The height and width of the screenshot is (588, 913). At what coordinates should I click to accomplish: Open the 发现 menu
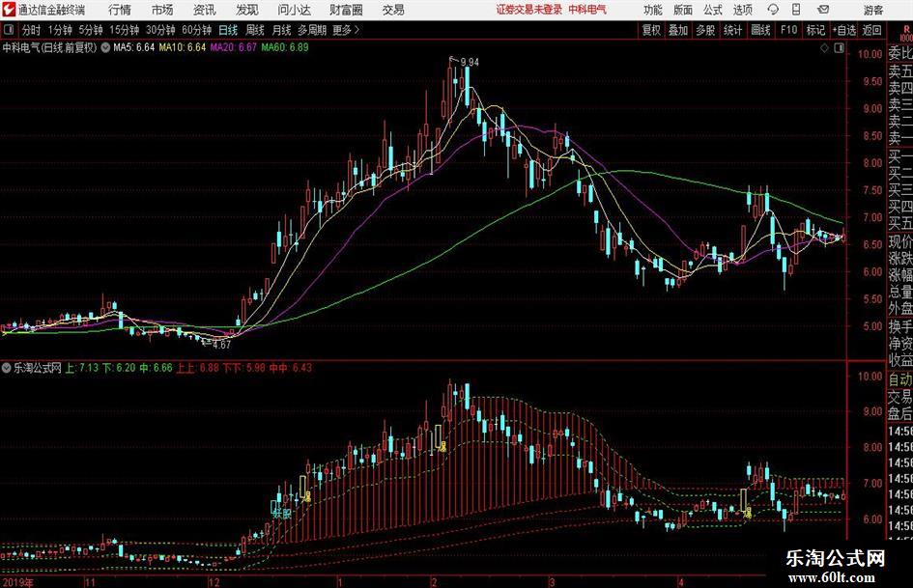click(x=247, y=10)
